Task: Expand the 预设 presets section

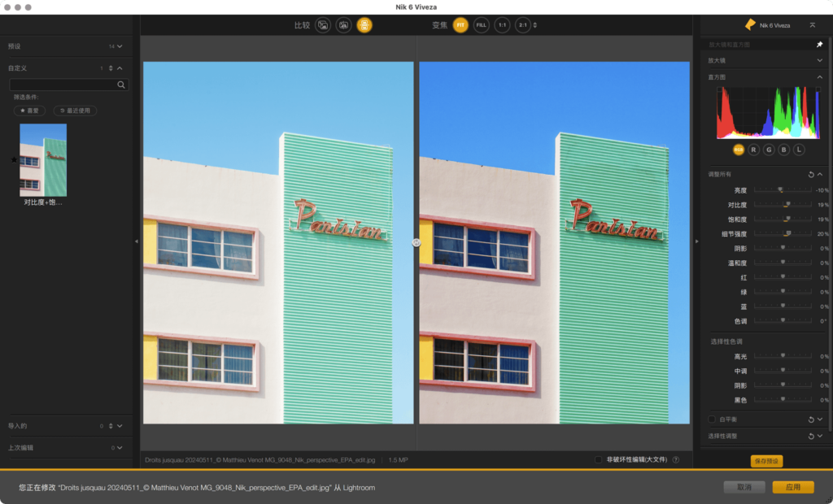Action: click(x=120, y=46)
